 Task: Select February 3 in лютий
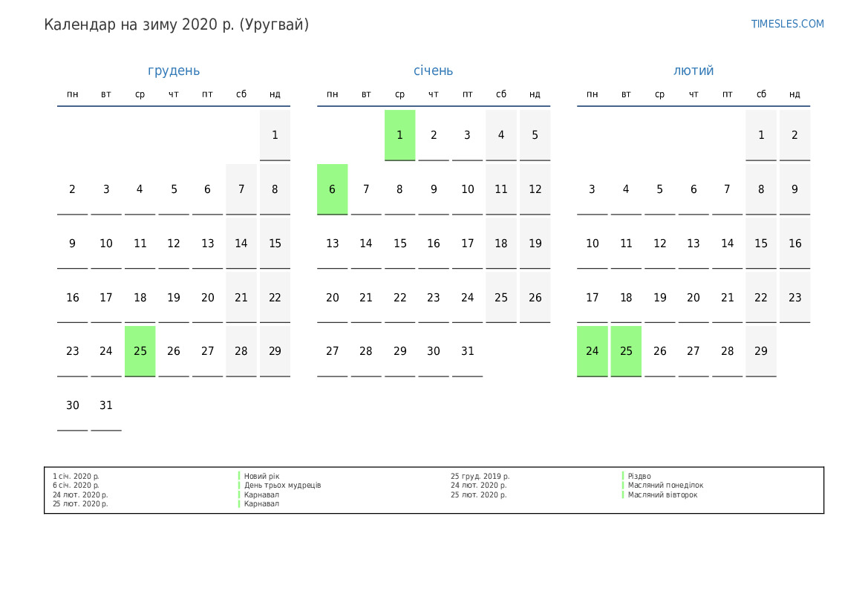(x=593, y=189)
